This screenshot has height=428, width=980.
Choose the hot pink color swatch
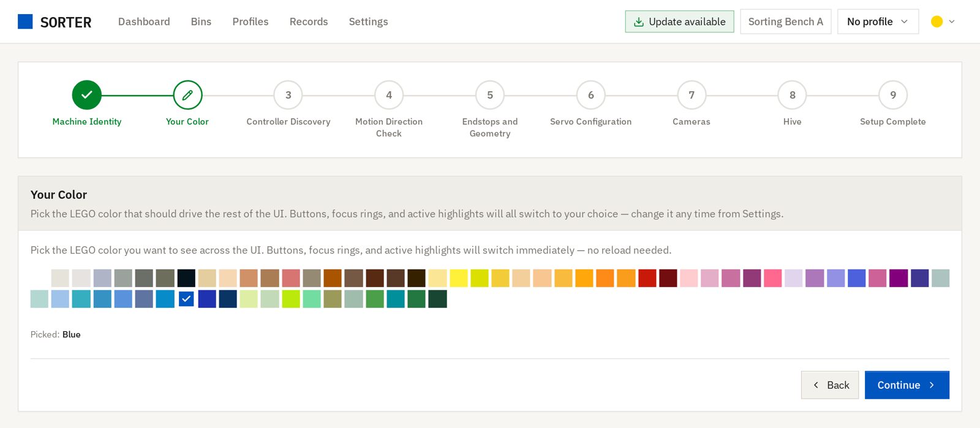click(x=772, y=278)
